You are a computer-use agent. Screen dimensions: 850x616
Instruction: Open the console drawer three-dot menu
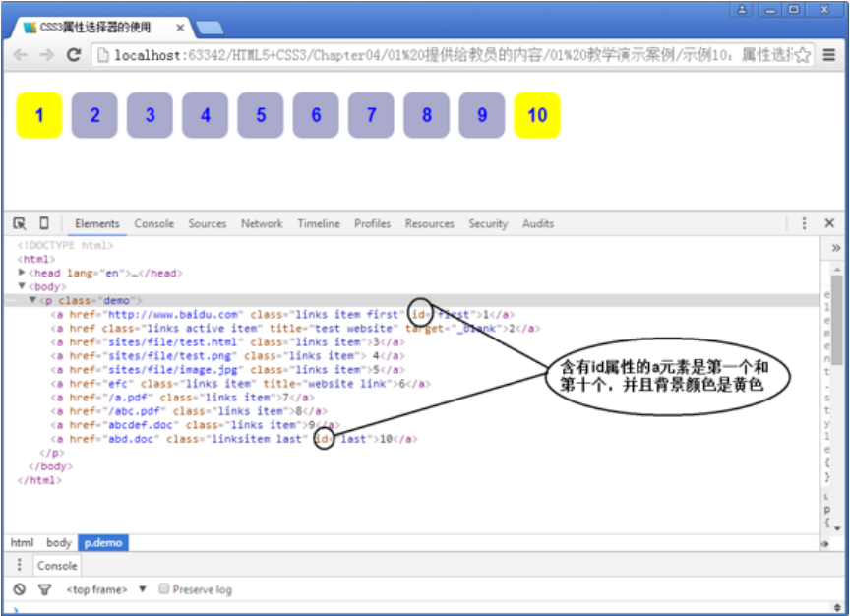[x=20, y=565]
